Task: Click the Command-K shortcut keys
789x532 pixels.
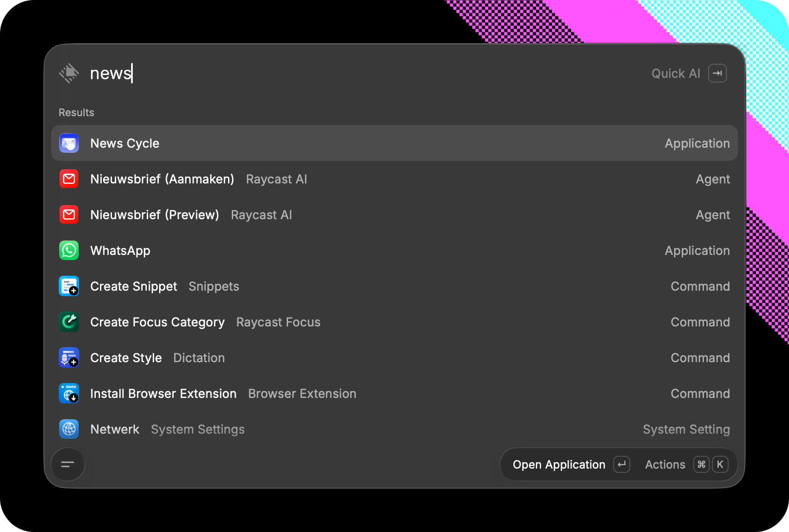Action: coord(711,464)
